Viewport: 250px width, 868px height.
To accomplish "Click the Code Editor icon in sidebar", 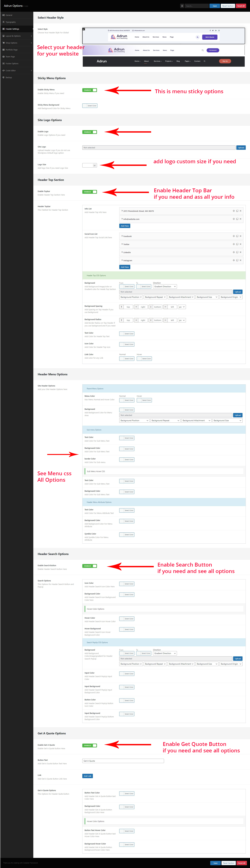I will pos(3,70).
